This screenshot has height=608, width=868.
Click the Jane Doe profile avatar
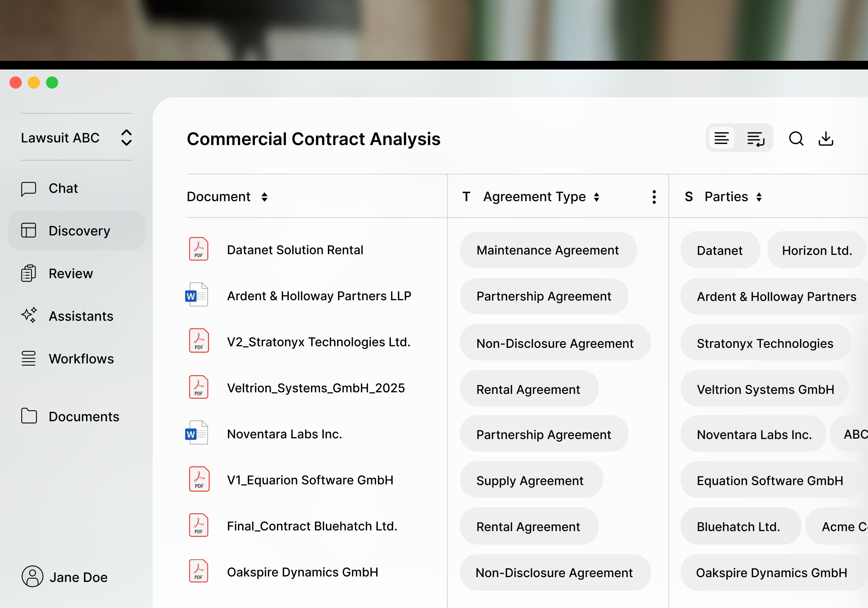32,576
